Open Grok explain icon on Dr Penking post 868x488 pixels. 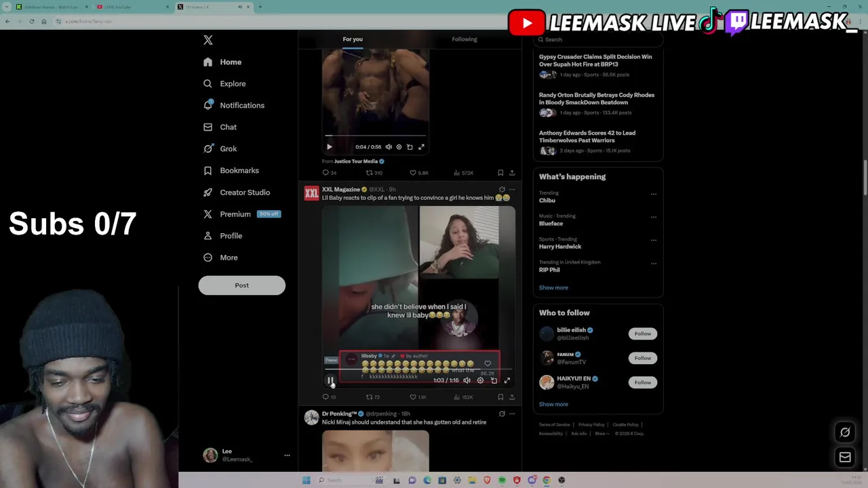pos(502,413)
